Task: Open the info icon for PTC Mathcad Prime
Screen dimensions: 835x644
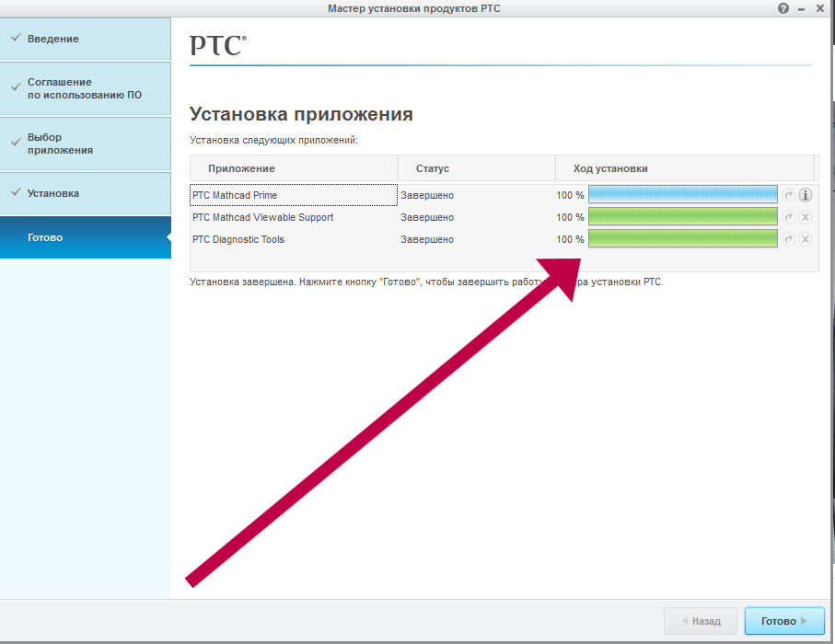Action: [805, 195]
